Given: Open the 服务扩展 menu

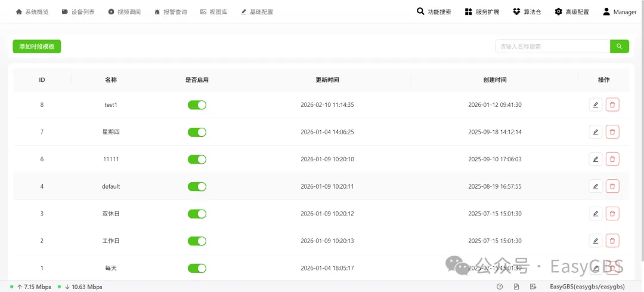Looking at the screenshot, I should click(482, 12).
